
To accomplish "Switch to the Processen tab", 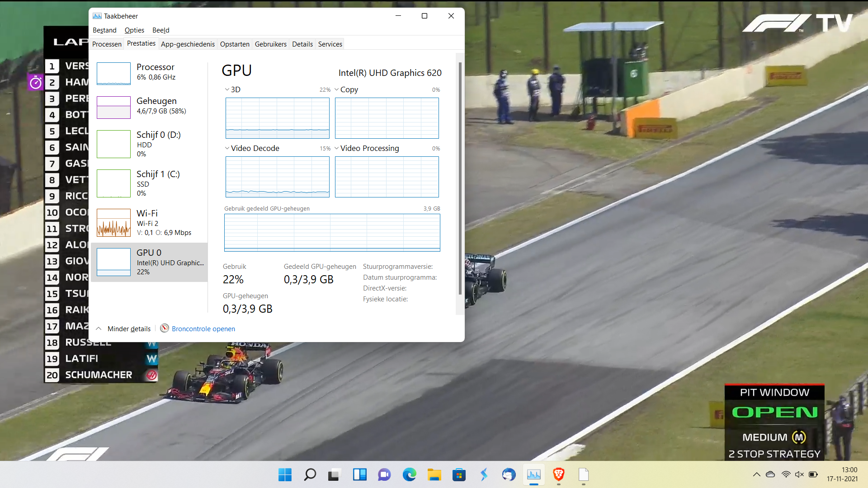I will click(107, 44).
